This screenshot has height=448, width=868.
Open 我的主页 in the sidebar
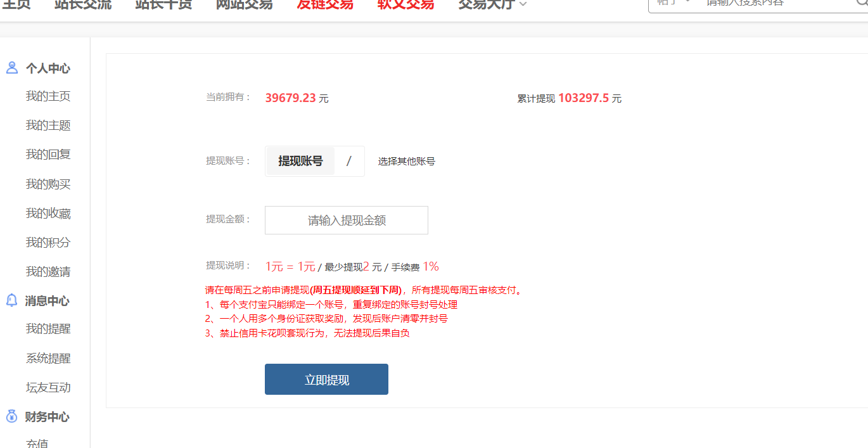[48, 96]
